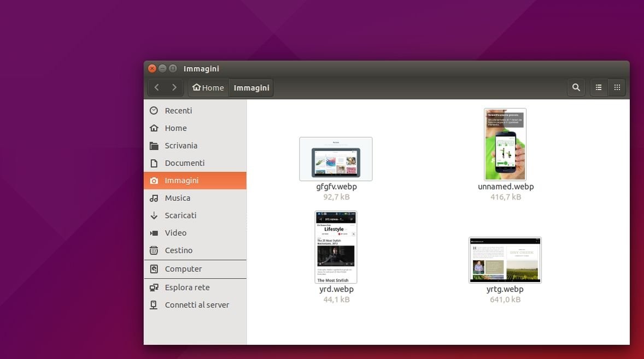Open Cestino trash in sidebar

178,250
